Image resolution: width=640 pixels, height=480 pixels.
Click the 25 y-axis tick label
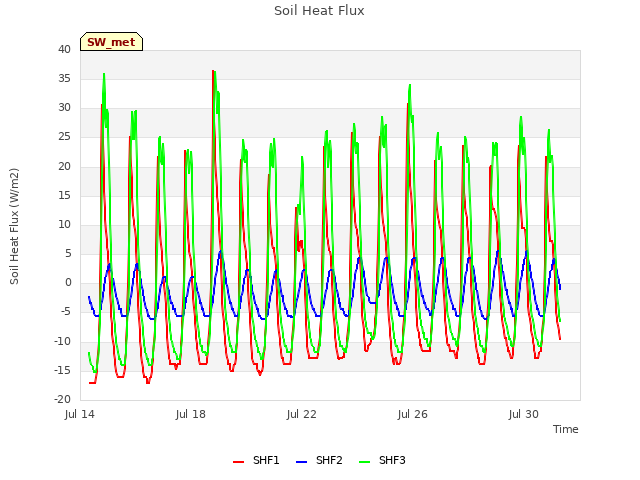point(64,137)
